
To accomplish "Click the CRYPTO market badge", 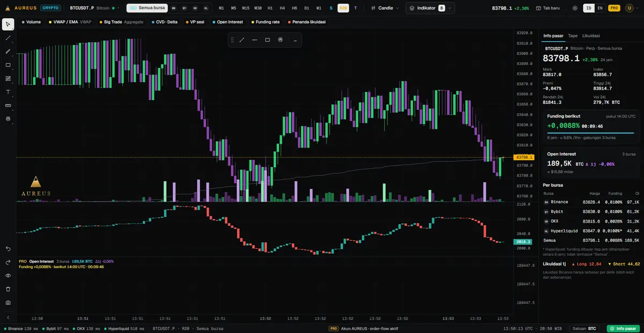I will (x=50, y=8).
